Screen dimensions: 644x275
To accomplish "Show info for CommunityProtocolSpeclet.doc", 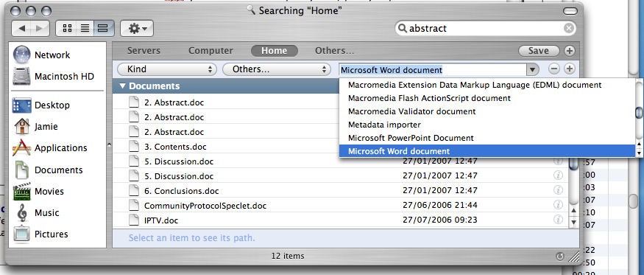I will [558, 205].
